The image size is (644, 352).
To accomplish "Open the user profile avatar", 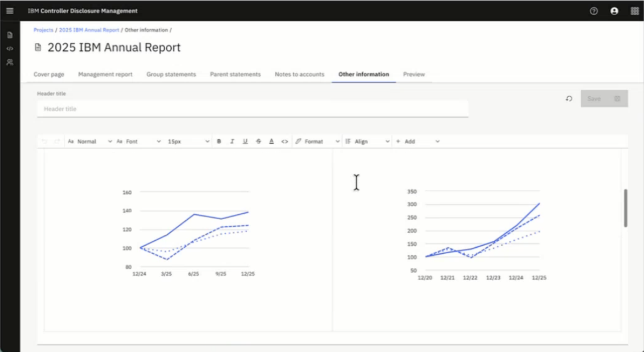I will click(x=614, y=11).
